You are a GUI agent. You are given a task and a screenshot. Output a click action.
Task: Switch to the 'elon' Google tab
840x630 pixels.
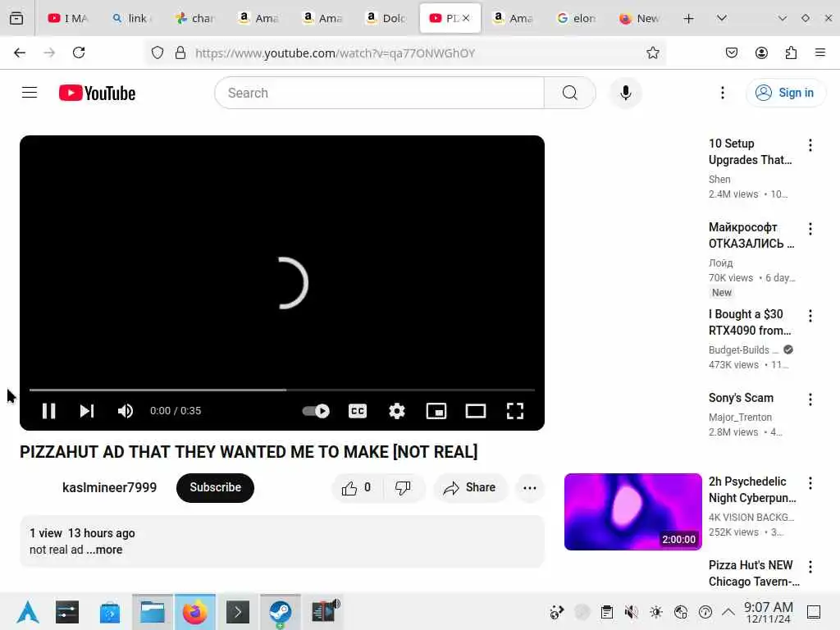[x=576, y=18]
